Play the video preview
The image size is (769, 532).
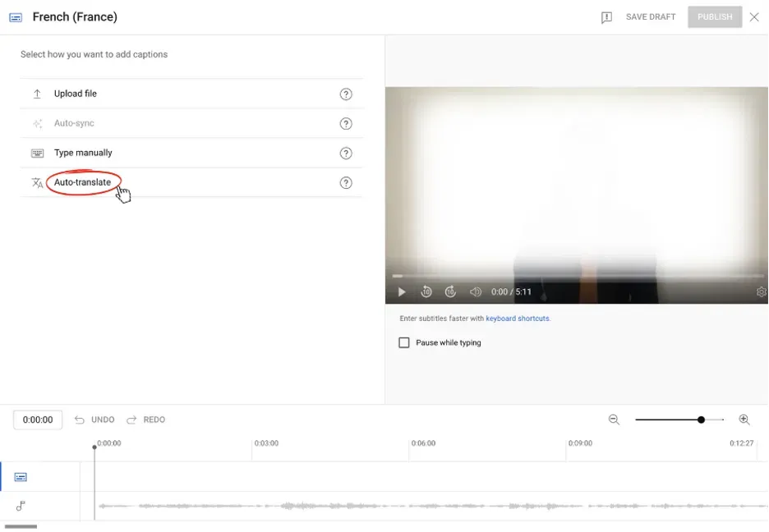[402, 292]
